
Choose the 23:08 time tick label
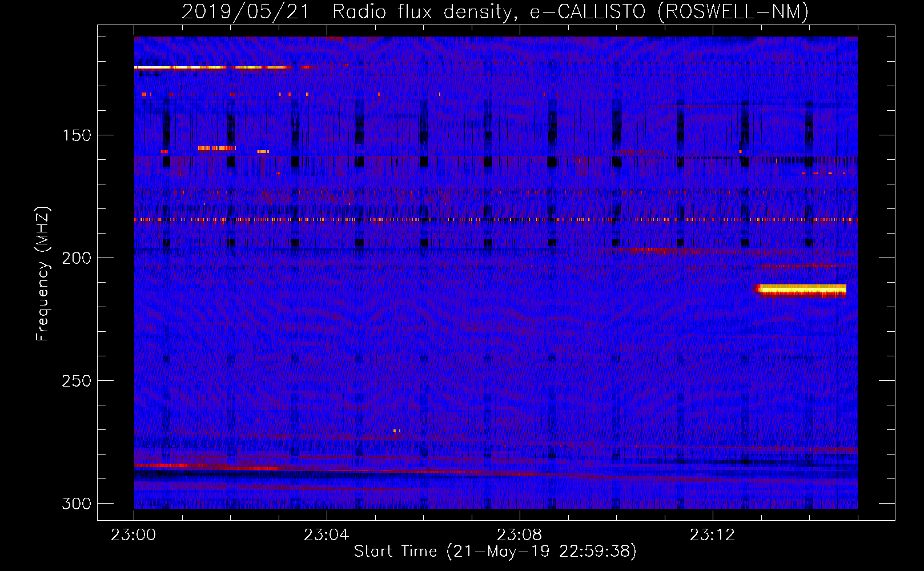click(520, 535)
